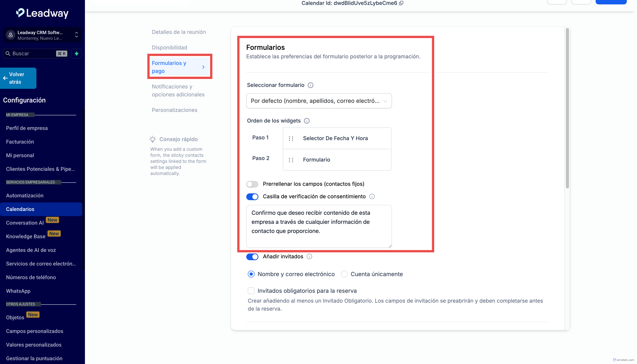Enable Prerrellenar los campos toggle
637x364 pixels.
(252, 184)
